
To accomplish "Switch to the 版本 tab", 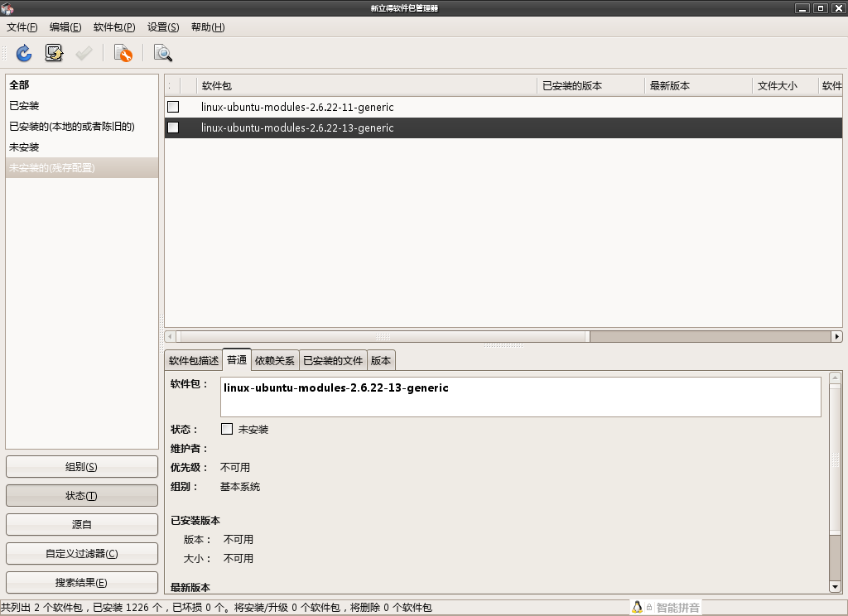I will (x=381, y=361).
